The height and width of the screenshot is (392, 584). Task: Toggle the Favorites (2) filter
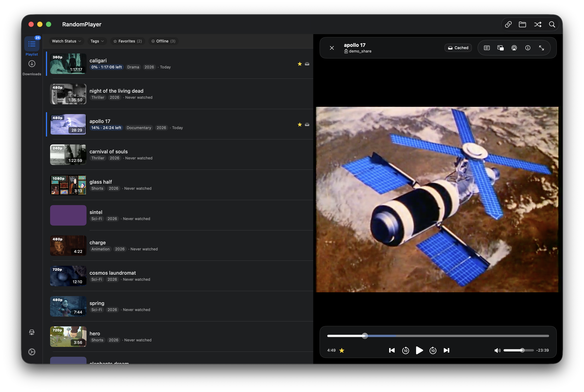point(128,41)
